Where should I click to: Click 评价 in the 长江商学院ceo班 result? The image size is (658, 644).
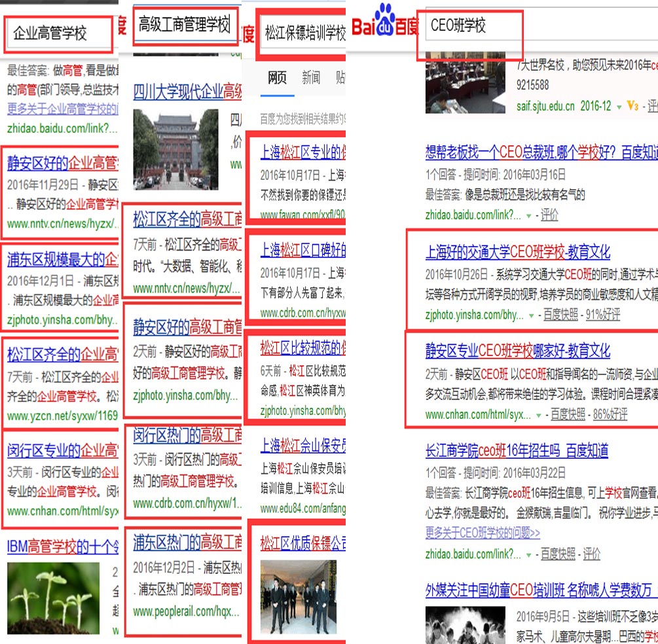click(592, 554)
